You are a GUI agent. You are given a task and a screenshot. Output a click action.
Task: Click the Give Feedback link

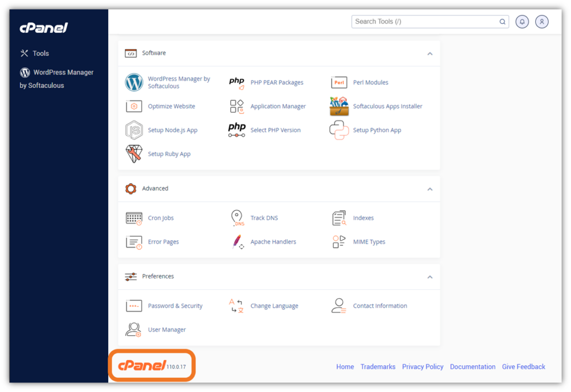click(523, 367)
